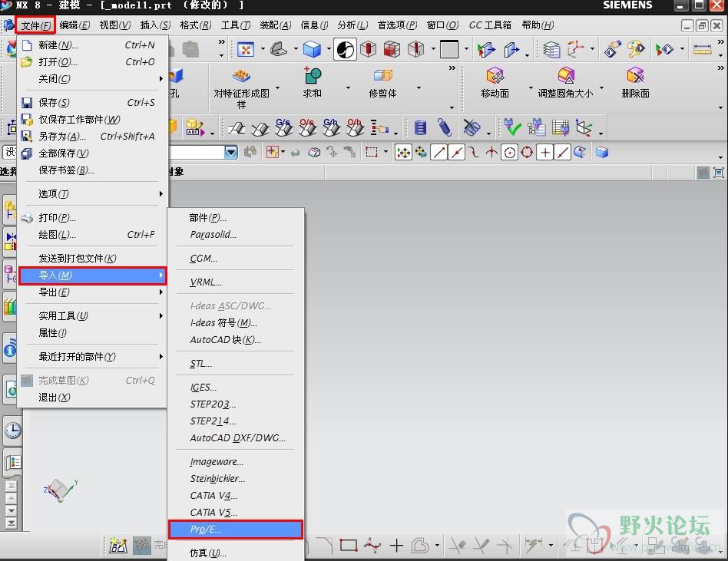Click the 删除面 delete face icon
This screenshot has width=728, height=561.
point(635,76)
